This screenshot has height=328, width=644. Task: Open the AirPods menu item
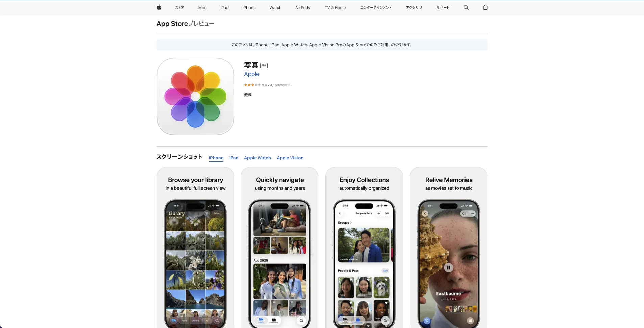tap(303, 8)
